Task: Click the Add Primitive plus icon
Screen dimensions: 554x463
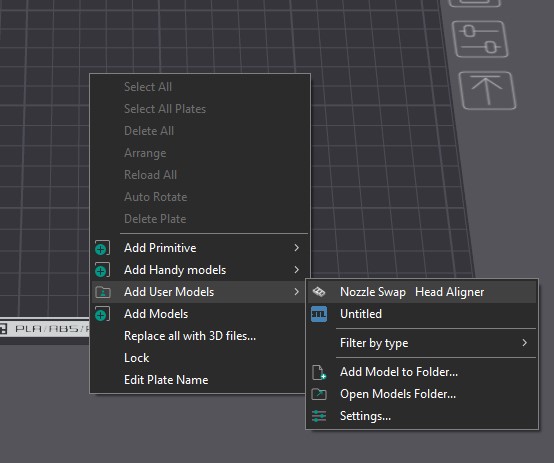Action: pyautogui.click(x=102, y=248)
